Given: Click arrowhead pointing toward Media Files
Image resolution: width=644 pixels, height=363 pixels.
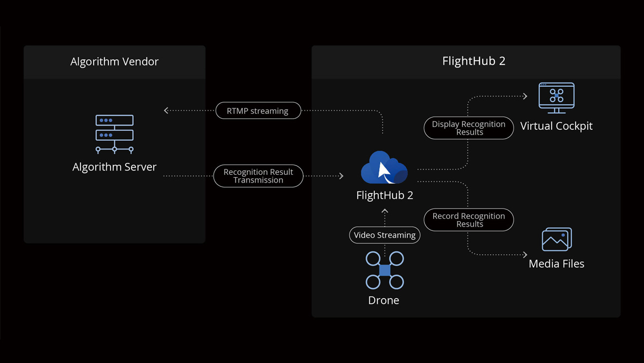Looking at the screenshot, I should tap(525, 255).
